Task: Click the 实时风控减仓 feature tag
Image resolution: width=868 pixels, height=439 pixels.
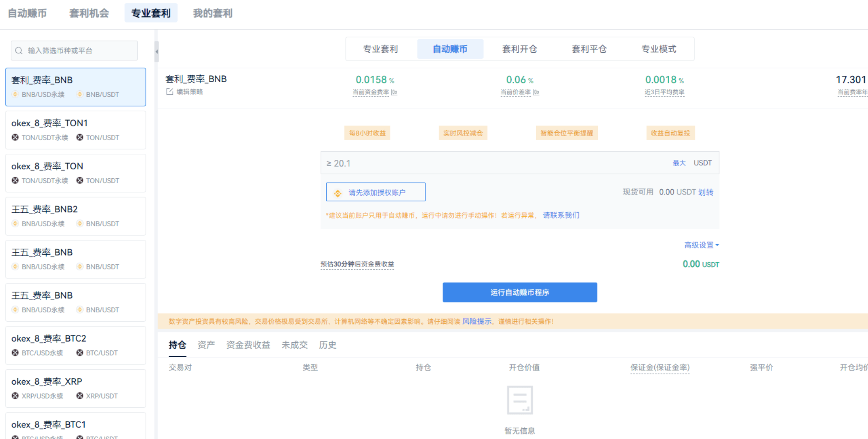Action: tap(463, 133)
